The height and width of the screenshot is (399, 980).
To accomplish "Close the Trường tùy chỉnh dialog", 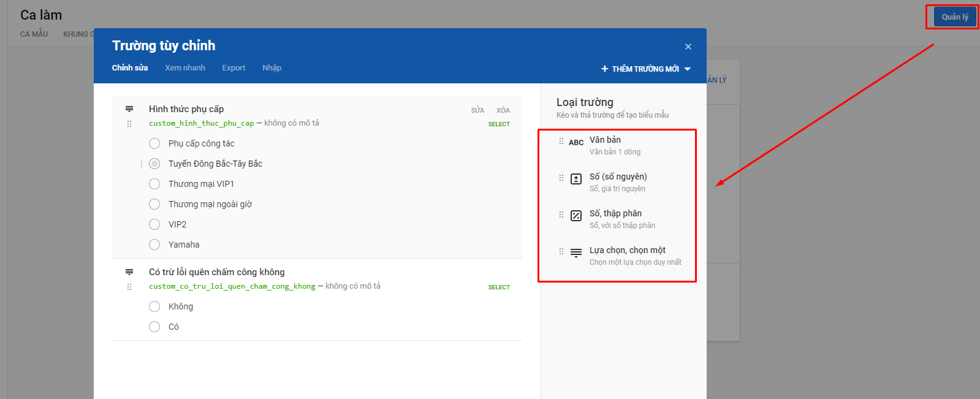I will 688,47.
